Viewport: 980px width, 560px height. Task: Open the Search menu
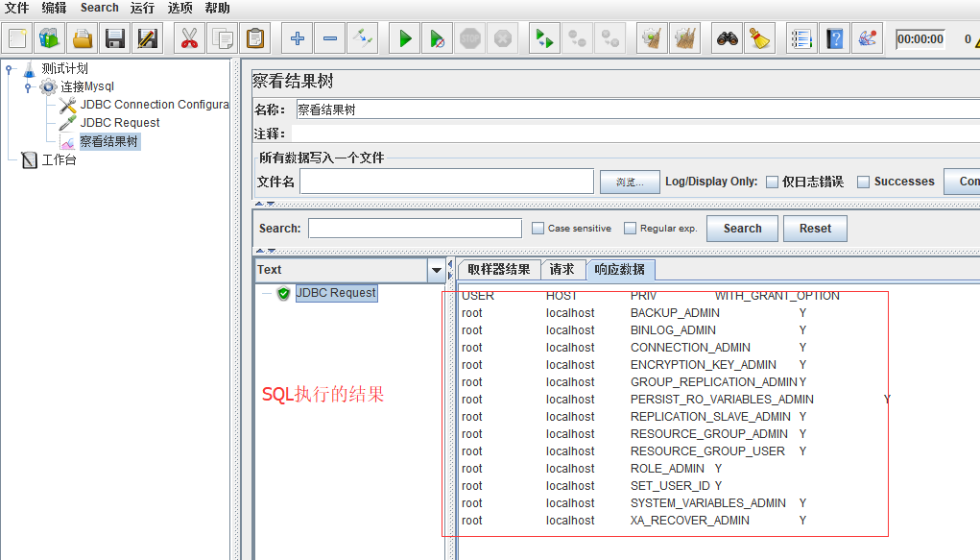pos(100,8)
